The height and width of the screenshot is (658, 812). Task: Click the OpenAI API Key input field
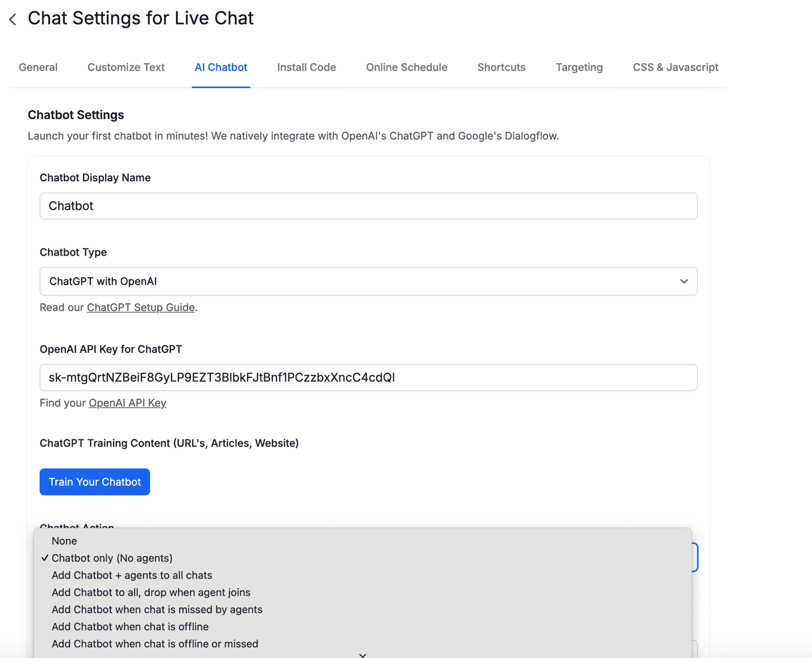368,377
